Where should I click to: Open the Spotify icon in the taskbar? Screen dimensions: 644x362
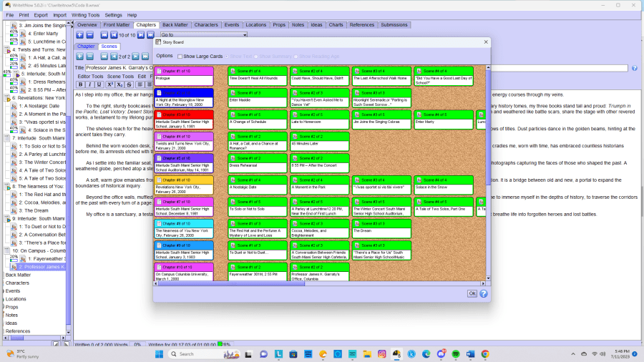456,354
